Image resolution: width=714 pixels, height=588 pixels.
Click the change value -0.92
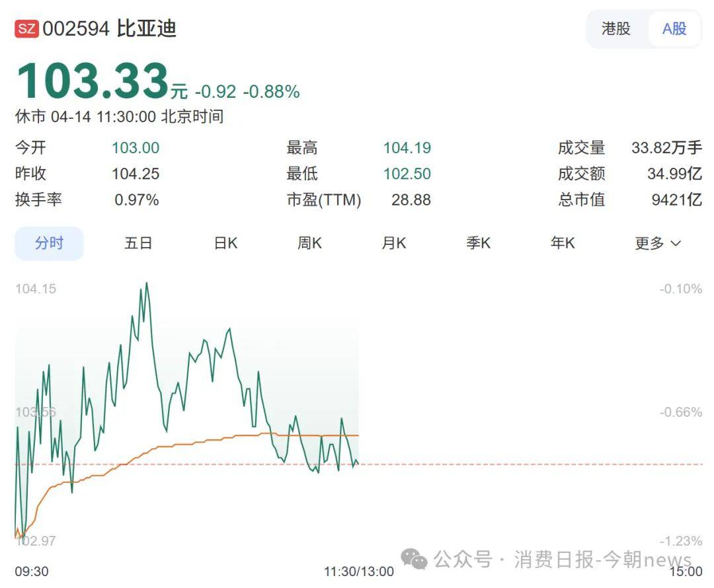216,92
